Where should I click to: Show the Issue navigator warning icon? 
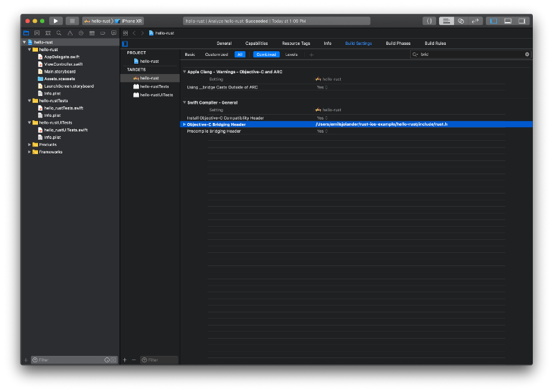point(70,33)
